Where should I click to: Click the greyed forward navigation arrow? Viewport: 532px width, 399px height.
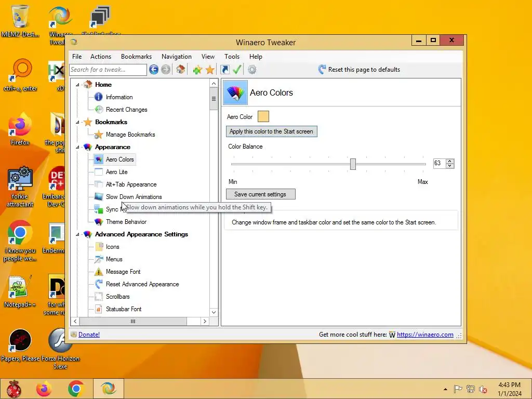pos(166,70)
